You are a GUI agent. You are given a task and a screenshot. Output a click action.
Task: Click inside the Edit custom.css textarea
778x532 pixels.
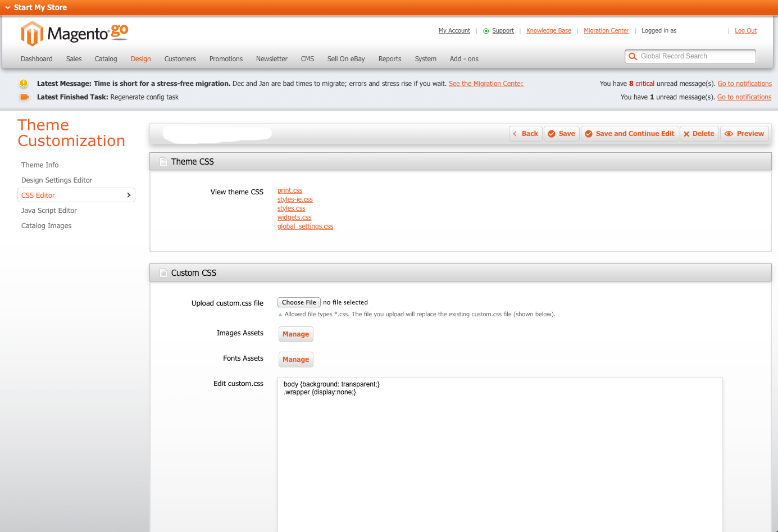500,454
